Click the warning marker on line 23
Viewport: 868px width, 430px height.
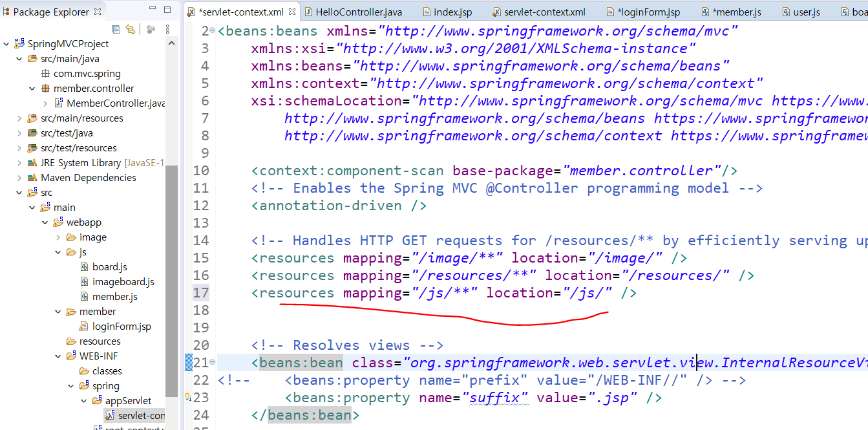pyautogui.click(x=187, y=398)
